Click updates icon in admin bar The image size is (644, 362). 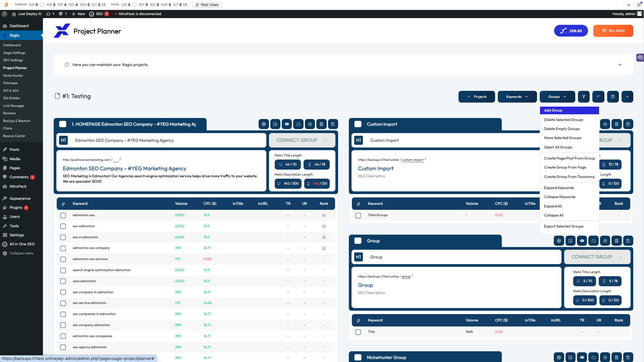tap(50, 14)
